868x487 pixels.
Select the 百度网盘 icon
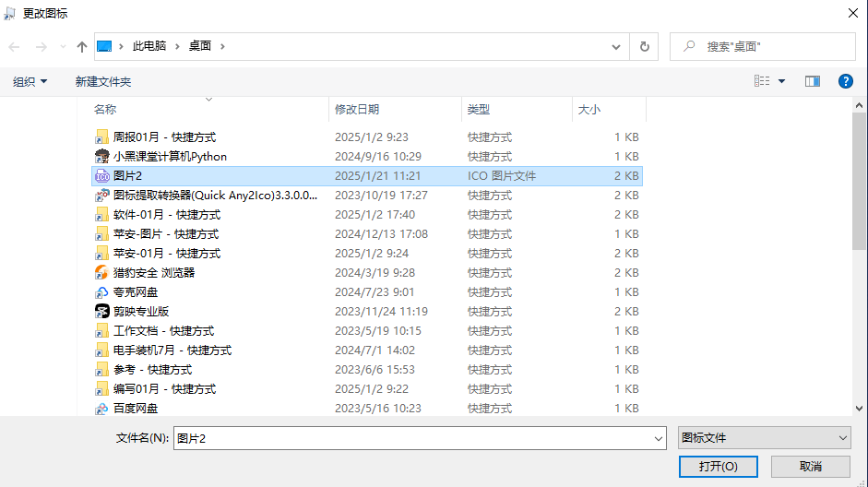[x=101, y=409]
